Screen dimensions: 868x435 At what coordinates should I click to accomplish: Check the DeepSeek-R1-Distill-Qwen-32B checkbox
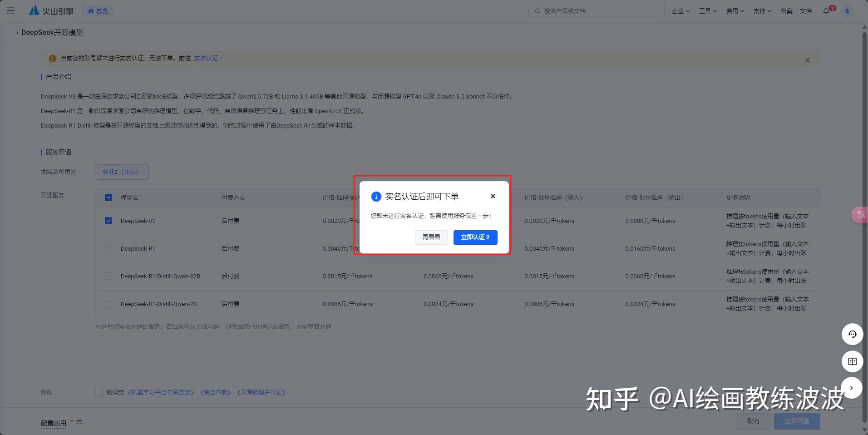point(108,276)
